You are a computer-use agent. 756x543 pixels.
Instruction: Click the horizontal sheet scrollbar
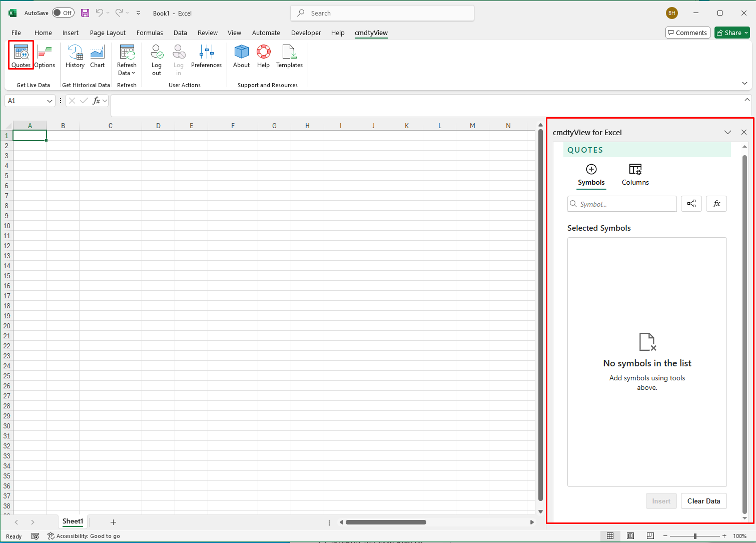pos(386,522)
